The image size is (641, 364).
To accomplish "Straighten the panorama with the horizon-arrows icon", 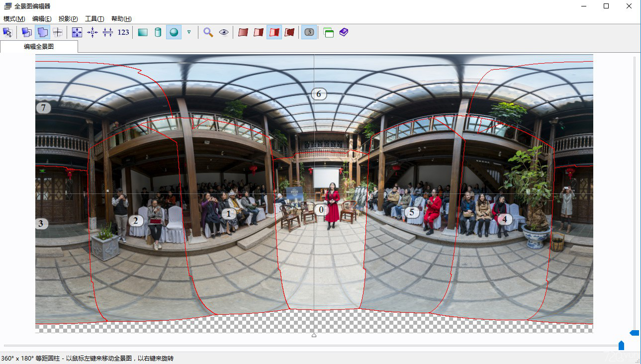I will (108, 32).
